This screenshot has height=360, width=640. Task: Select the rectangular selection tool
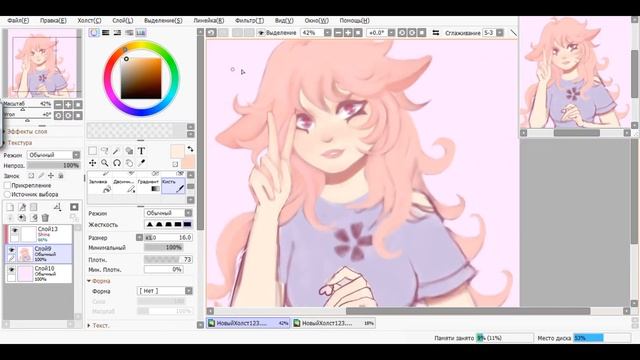pos(93,151)
